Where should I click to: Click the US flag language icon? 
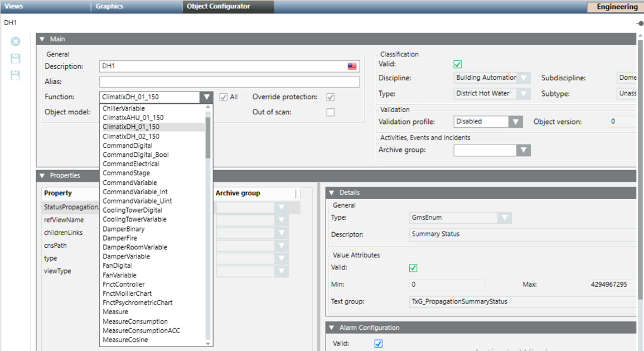coord(352,66)
